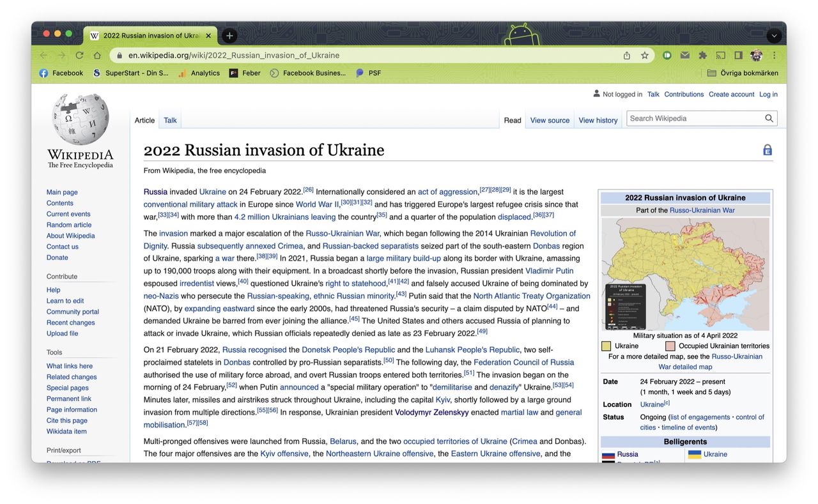
Task: Click the browser profile avatar
Action: tap(756, 55)
